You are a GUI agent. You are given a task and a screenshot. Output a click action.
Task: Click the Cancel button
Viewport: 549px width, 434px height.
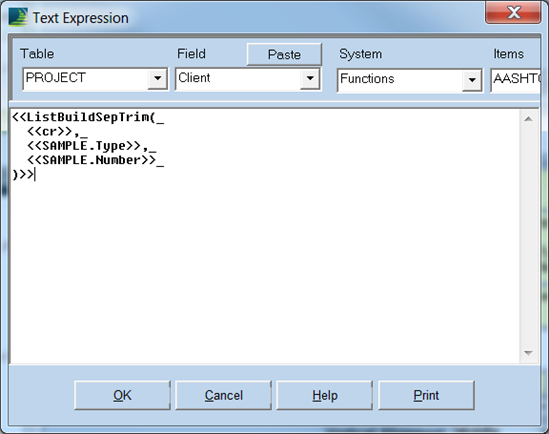(223, 395)
